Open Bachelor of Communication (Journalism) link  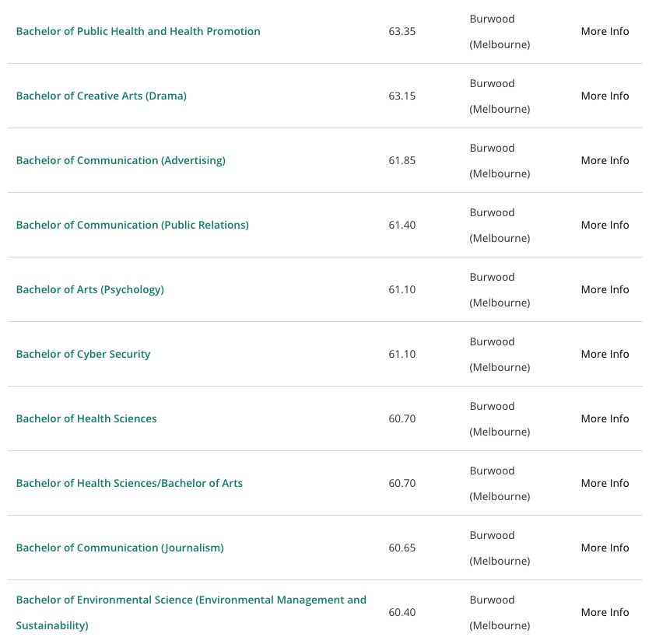point(120,548)
